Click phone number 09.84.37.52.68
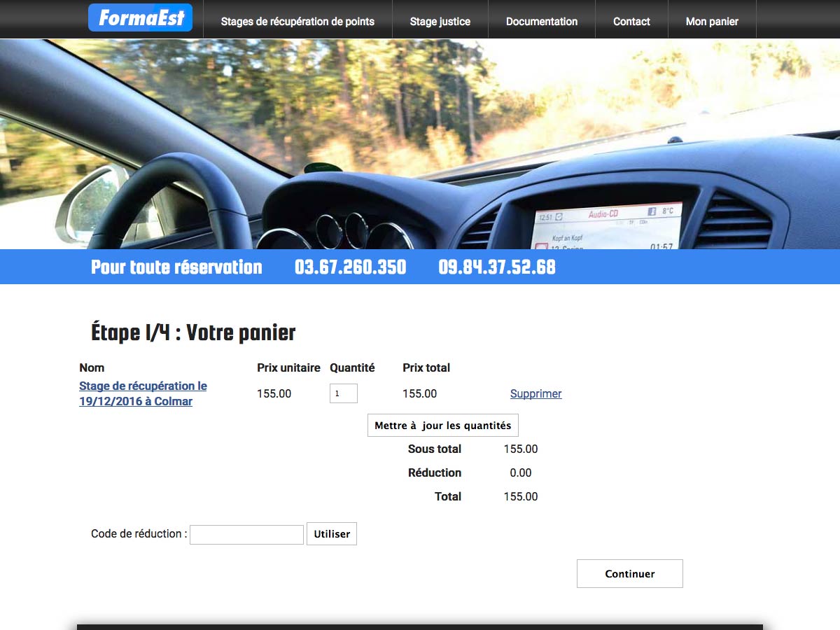Image resolution: width=840 pixels, height=630 pixels. (497, 267)
